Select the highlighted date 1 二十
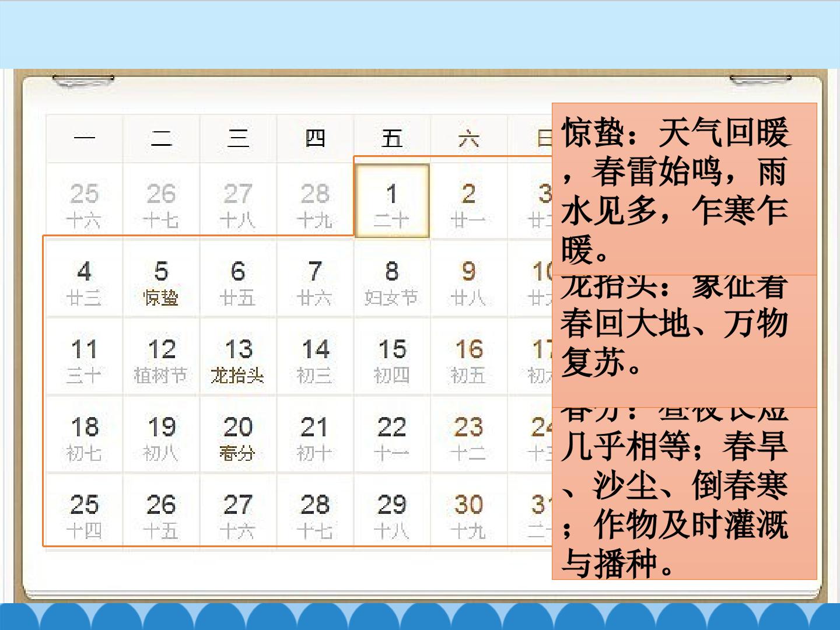 pyautogui.click(x=392, y=201)
